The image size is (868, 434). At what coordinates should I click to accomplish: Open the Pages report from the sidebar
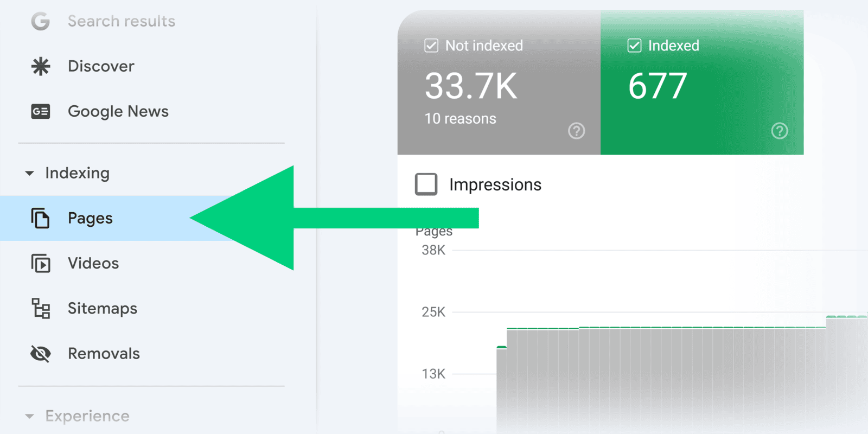pyautogui.click(x=90, y=218)
